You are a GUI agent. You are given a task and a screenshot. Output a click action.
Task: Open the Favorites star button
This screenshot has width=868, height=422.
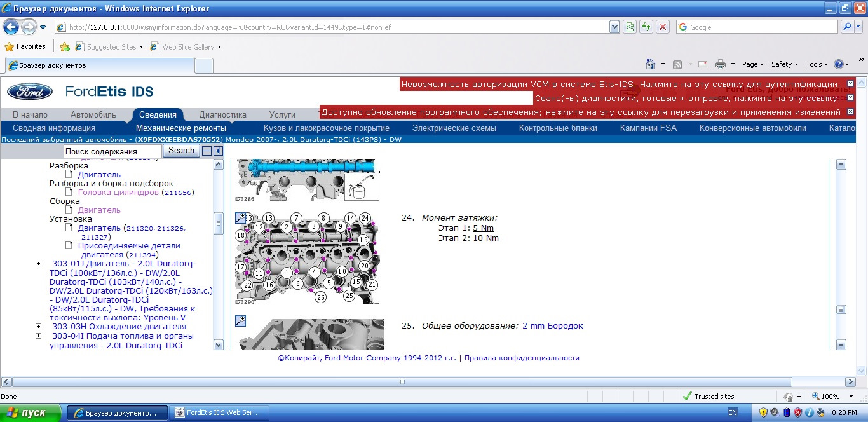point(25,46)
